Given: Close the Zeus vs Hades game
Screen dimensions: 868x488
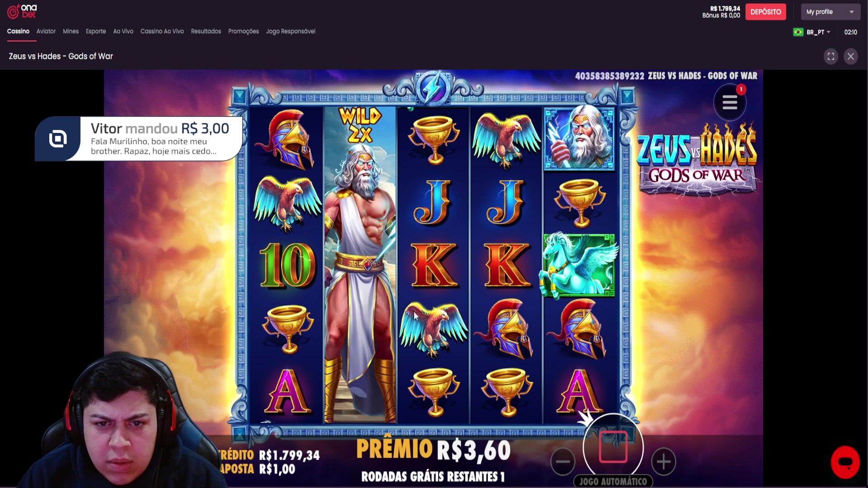Looking at the screenshot, I should [x=850, y=56].
